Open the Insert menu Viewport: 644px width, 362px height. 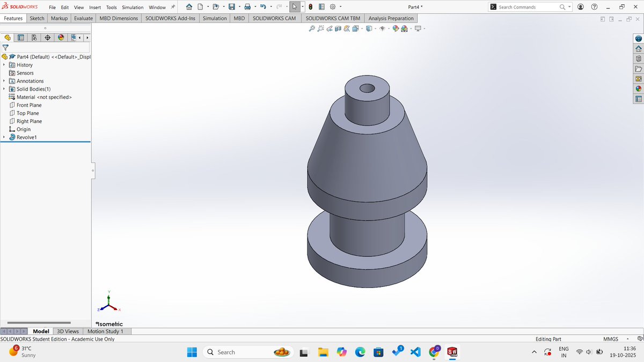(x=95, y=8)
